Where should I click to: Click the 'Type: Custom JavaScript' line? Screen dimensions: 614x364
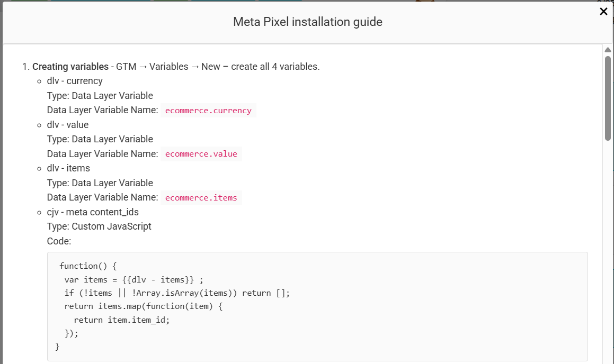pos(99,226)
